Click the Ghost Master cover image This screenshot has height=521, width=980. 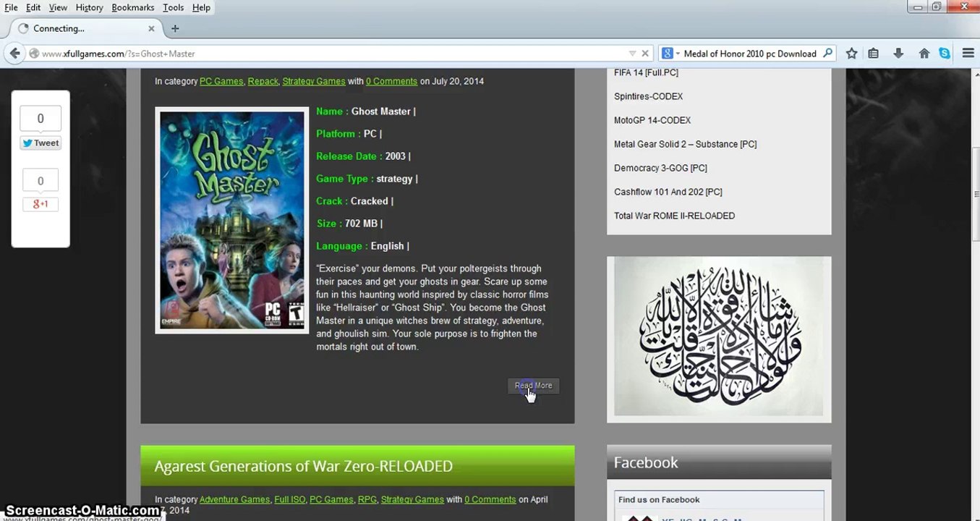pos(231,221)
